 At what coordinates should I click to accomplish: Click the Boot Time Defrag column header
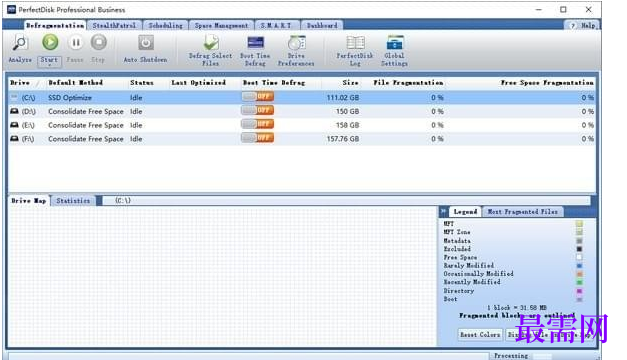tap(274, 82)
